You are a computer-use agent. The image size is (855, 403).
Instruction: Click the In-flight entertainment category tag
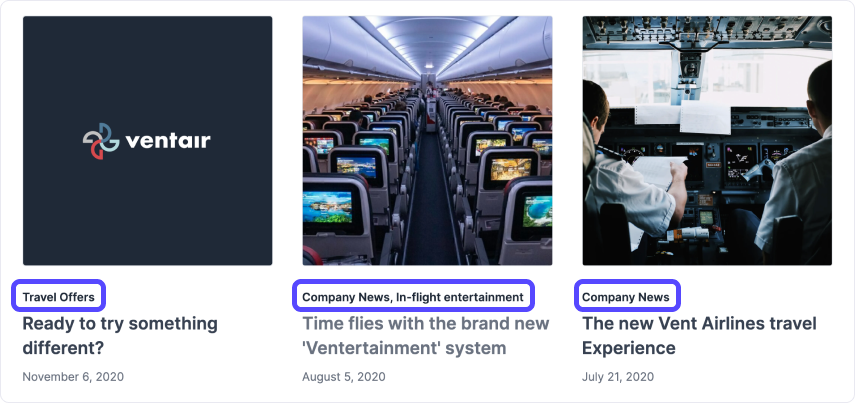(460, 297)
